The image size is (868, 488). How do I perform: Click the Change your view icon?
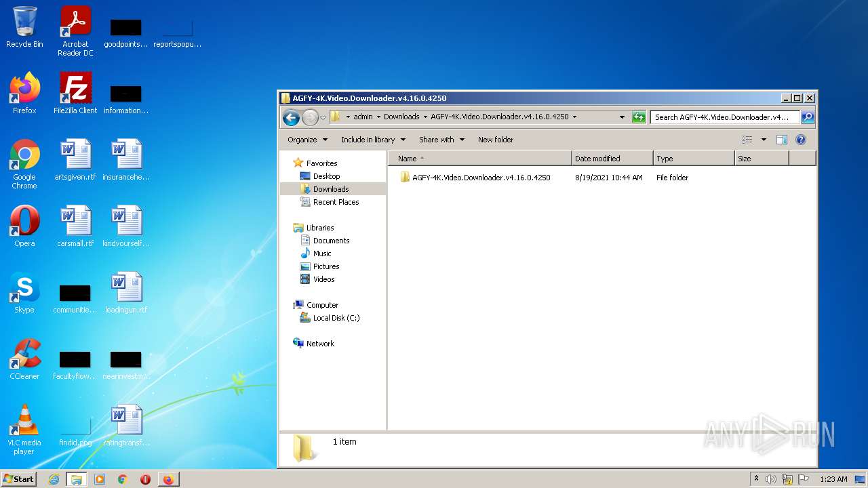(747, 140)
